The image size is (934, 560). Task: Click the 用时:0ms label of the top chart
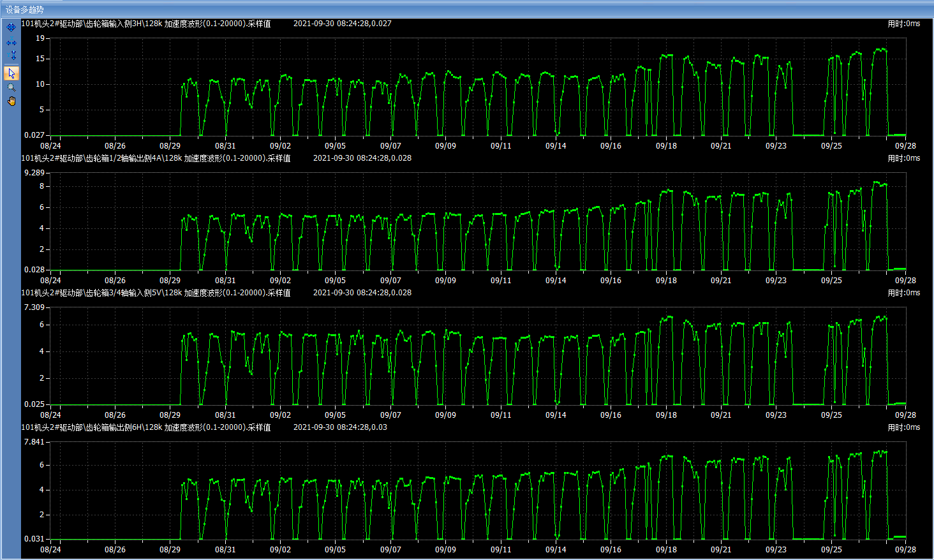[x=903, y=24]
